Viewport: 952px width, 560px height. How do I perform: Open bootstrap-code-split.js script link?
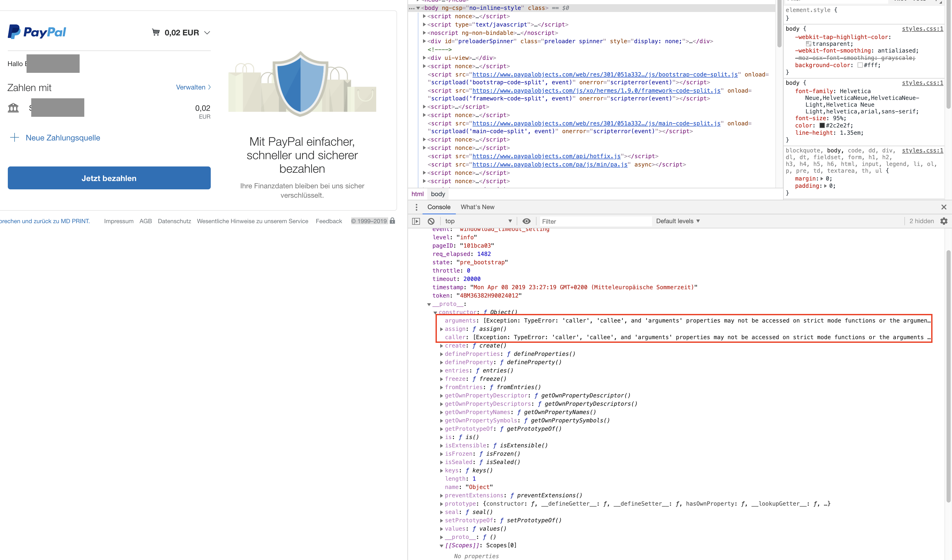coord(605,74)
